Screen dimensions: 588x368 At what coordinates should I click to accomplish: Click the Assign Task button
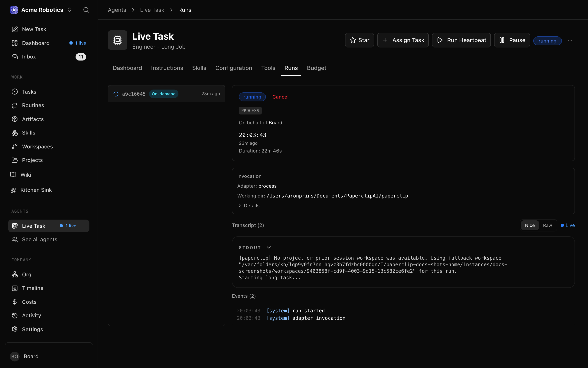click(x=403, y=40)
